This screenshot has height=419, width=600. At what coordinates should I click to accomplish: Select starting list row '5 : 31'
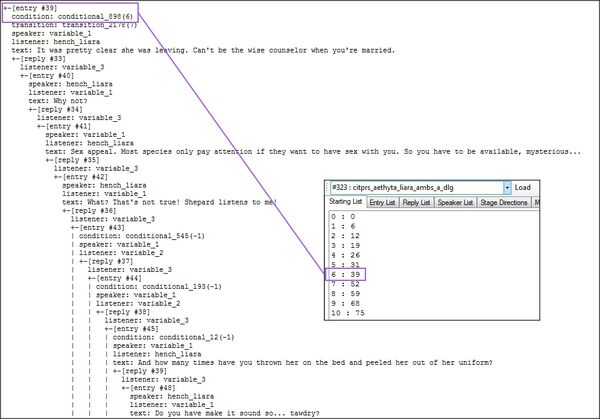click(345, 264)
